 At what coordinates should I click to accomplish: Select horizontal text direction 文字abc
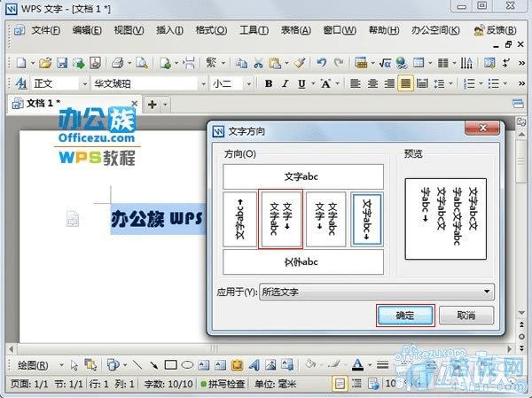(x=303, y=176)
